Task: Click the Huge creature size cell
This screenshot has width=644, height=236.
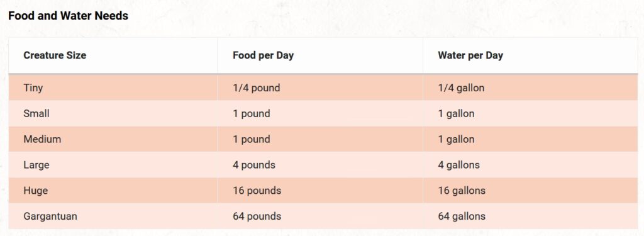Action: pos(113,190)
